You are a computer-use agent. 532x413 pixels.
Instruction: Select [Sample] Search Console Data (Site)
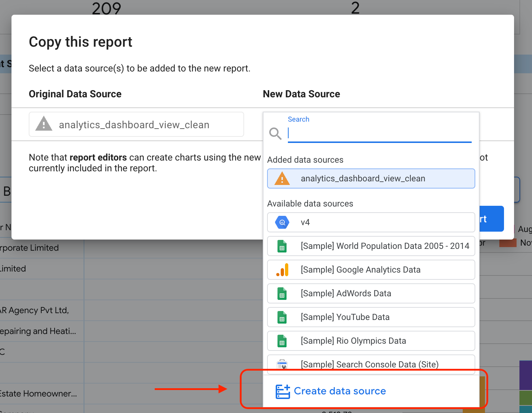coord(371,364)
